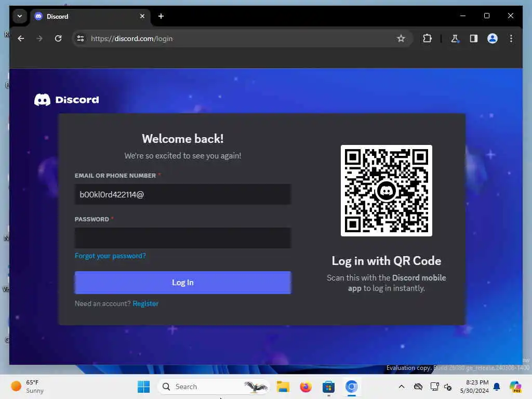Click the taskbar Search box
Viewport: 532px width, 399px height.
tap(213, 387)
